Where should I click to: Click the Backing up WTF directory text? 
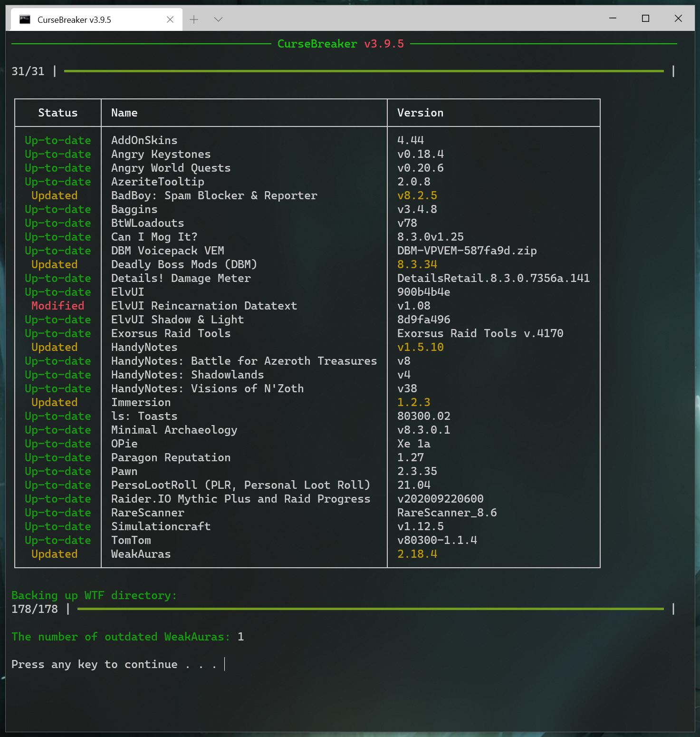click(x=94, y=595)
